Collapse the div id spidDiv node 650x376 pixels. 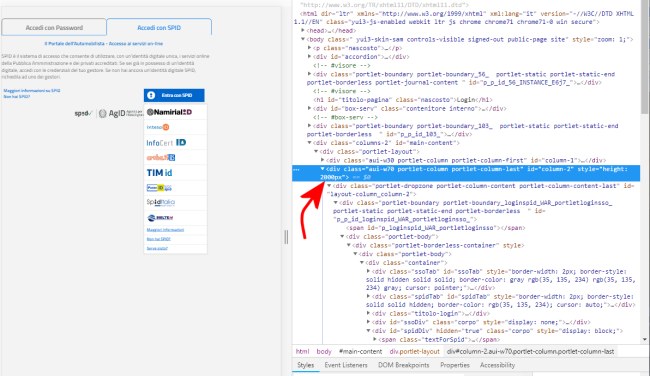click(368, 330)
